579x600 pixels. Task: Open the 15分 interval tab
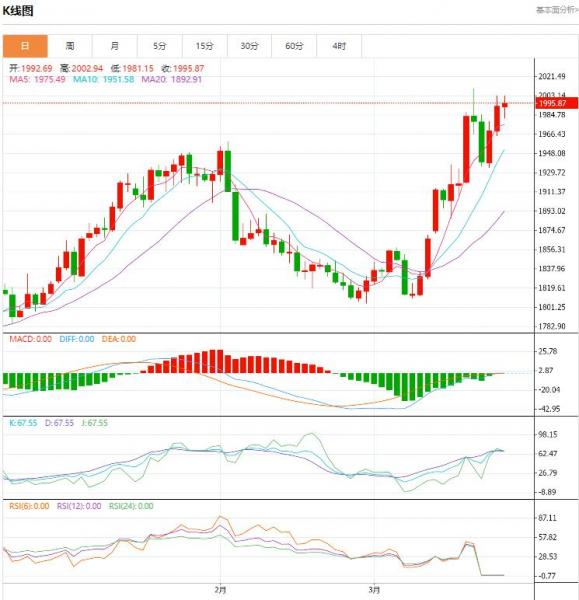[x=204, y=46]
